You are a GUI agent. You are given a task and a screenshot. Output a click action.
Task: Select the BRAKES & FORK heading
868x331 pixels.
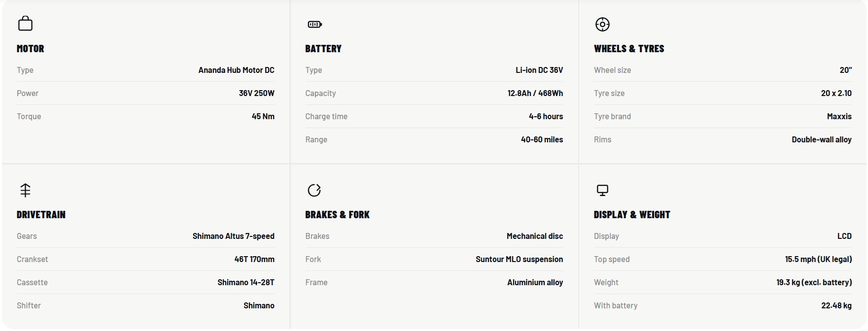(x=337, y=215)
